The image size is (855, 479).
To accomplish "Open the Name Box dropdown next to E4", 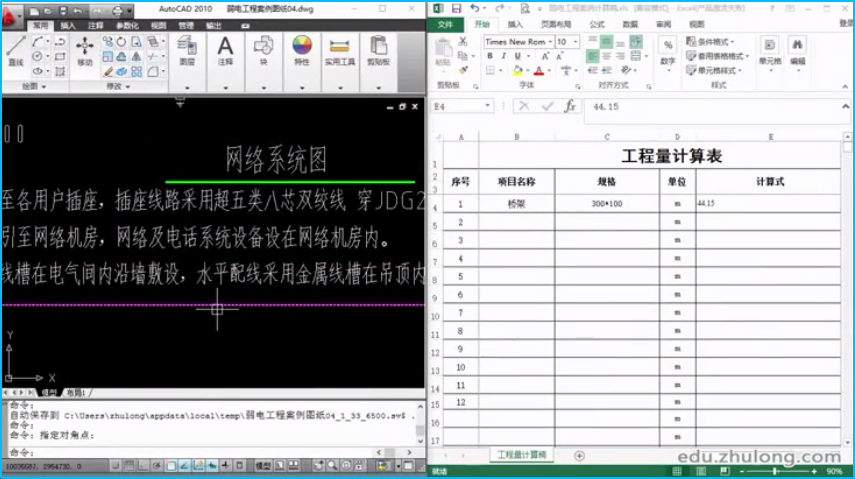I will click(487, 106).
